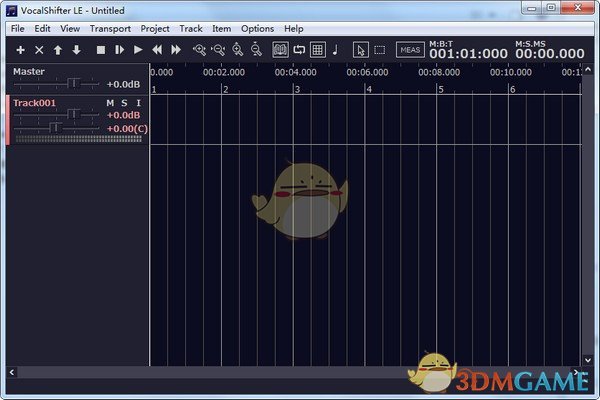The width and height of the screenshot is (600, 400).
Task: Toggle loop playback icon
Action: point(299,50)
